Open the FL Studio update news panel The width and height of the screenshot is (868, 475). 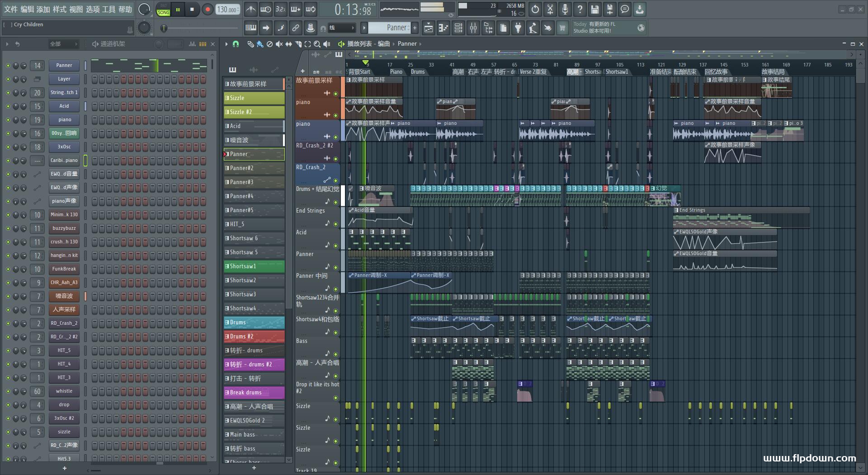(x=609, y=28)
